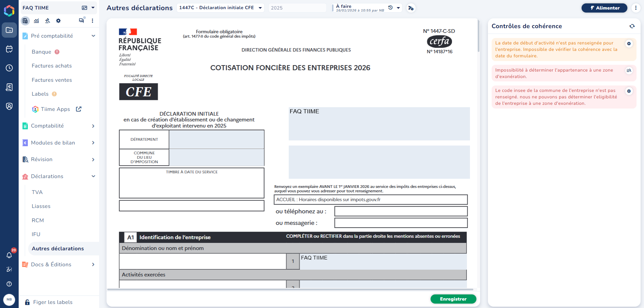This screenshot has width=644, height=308.
Task: Click the company ID card icon next to FAQ TIIME
Action: click(x=84, y=8)
